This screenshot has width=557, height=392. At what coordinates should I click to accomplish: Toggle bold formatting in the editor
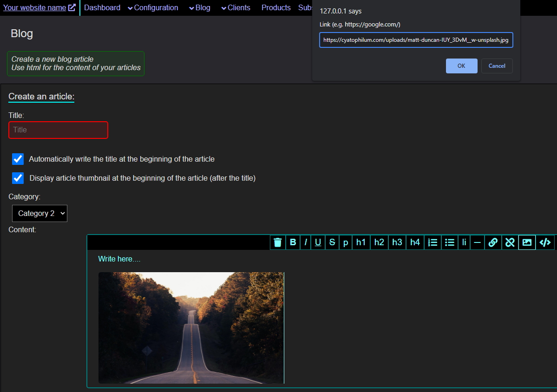(x=293, y=242)
